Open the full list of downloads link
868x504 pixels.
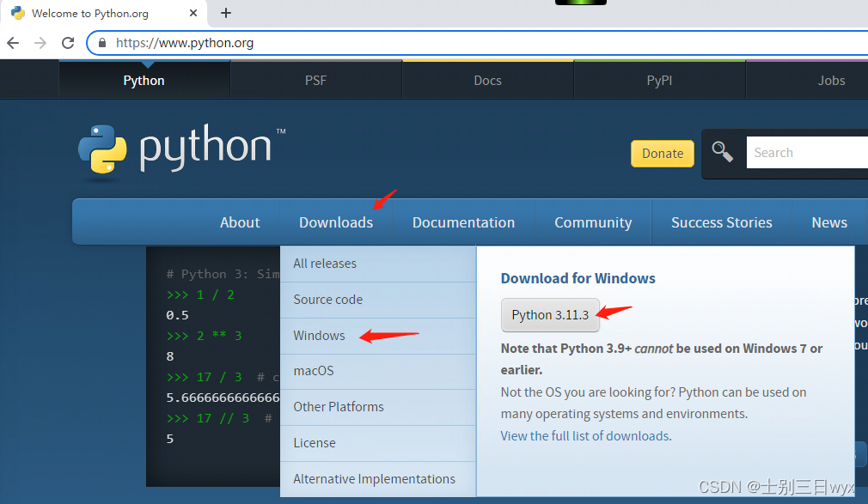pos(584,435)
